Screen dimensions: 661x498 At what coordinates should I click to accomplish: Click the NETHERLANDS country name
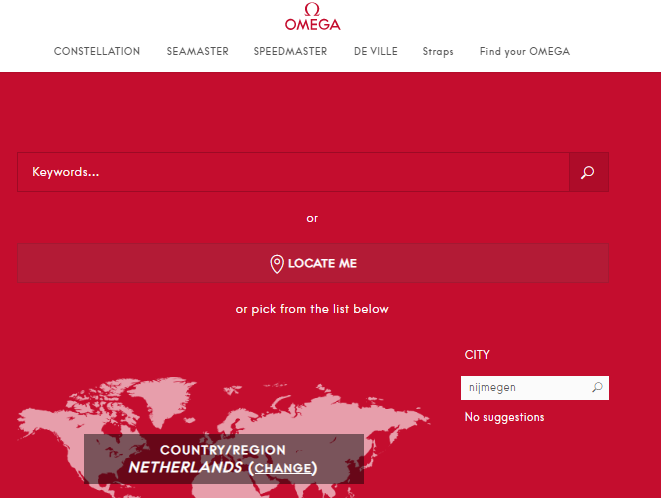[x=185, y=467]
